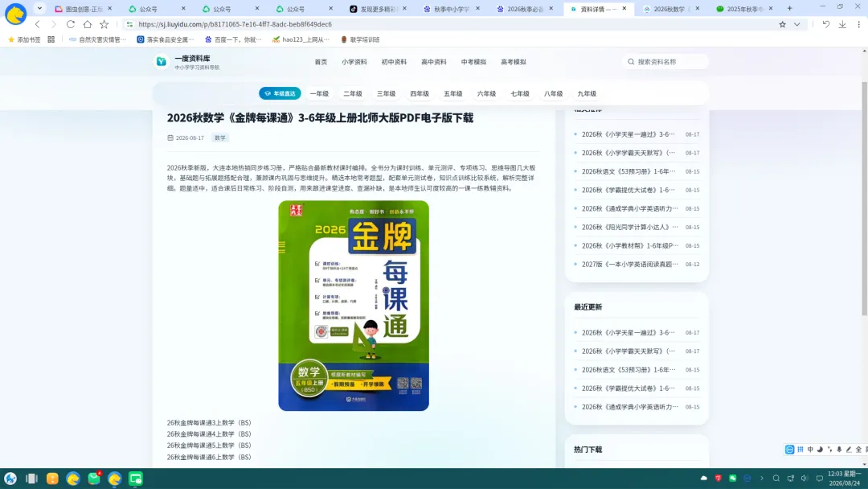Expand the system tray chevron
The width and height of the screenshot is (868, 489).
tap(762, 478)
